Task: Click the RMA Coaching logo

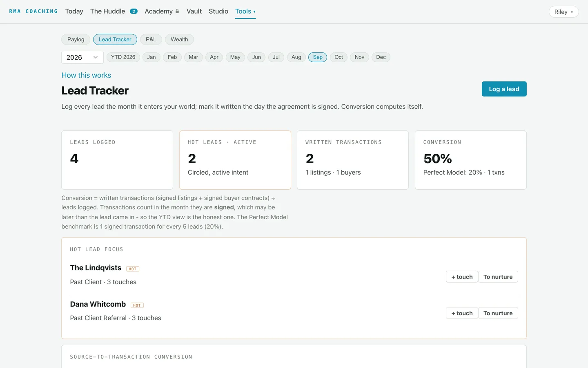Action: (33, 11)
